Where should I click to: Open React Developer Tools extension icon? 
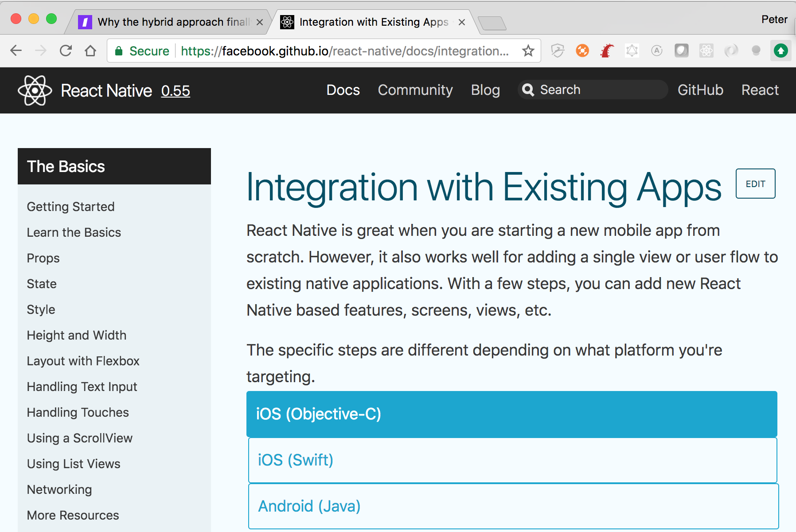[x=706, y=51]
